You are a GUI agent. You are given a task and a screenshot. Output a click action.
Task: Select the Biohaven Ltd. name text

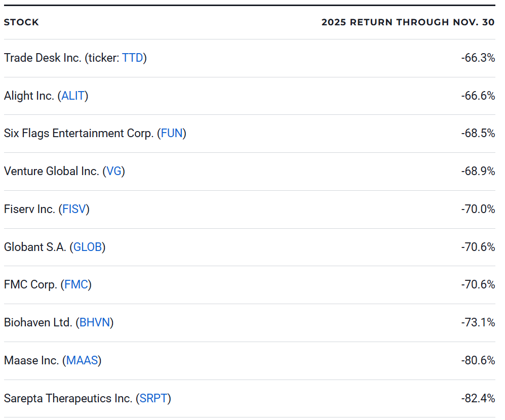38,322
